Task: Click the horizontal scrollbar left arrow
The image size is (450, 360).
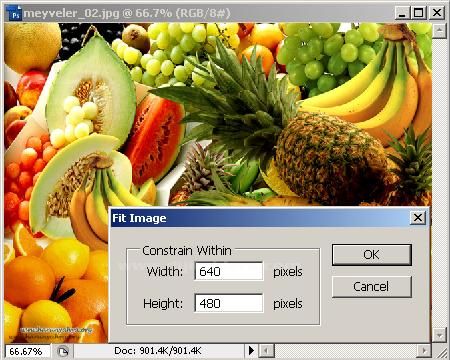Action: coord(267,351)
